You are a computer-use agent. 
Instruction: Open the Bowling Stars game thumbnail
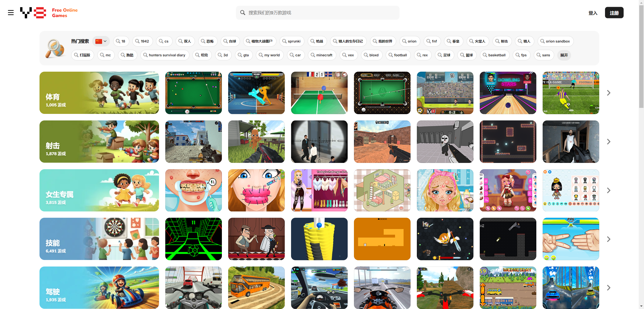coord(508,93)
